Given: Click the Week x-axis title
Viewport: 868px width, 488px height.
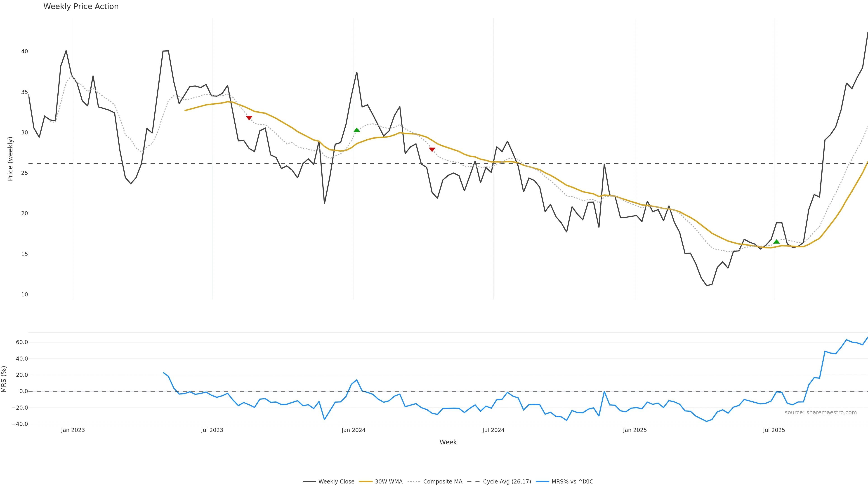Looking at the screenshot, I should tap(448, 442).
